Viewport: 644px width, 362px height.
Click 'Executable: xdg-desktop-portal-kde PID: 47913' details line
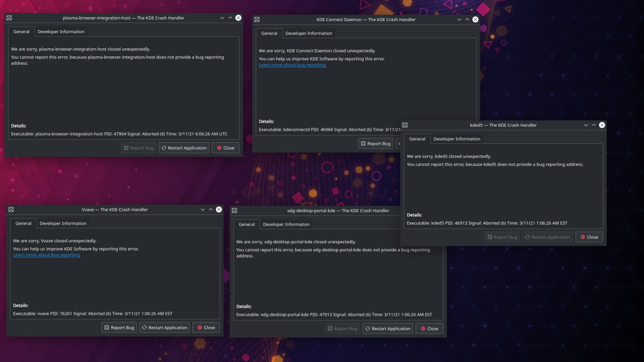click(334, 314)
